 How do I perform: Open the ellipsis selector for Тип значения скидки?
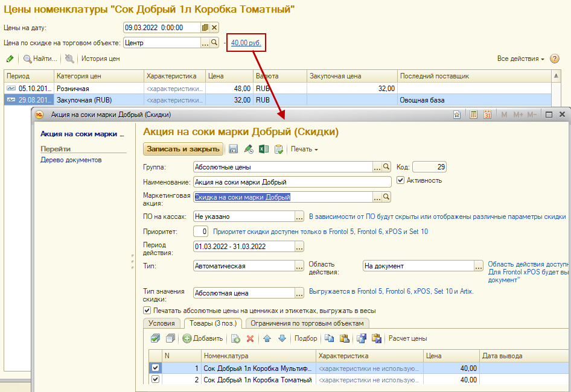tap(299, 293)
